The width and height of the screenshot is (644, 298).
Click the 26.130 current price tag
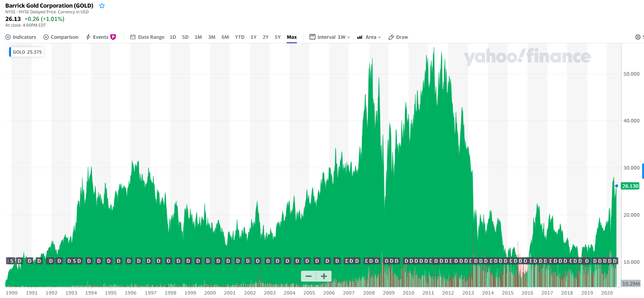(x=630, y=186)
